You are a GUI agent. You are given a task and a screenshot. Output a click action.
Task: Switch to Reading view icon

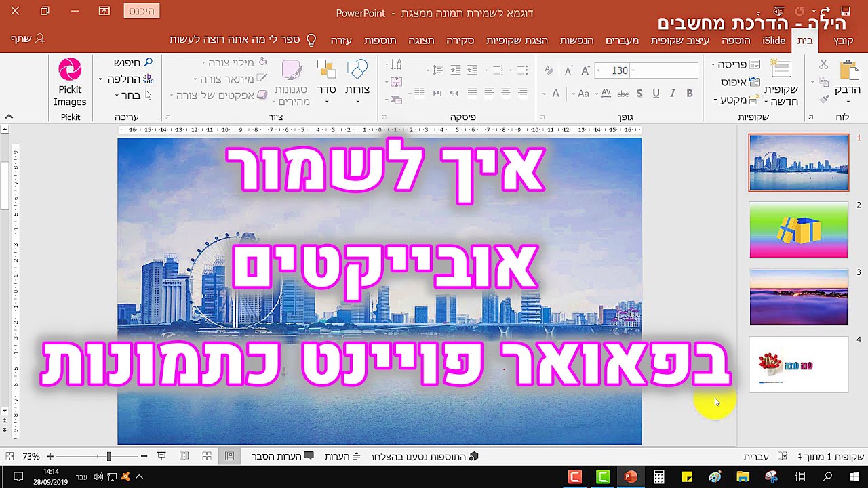[184, 456]
